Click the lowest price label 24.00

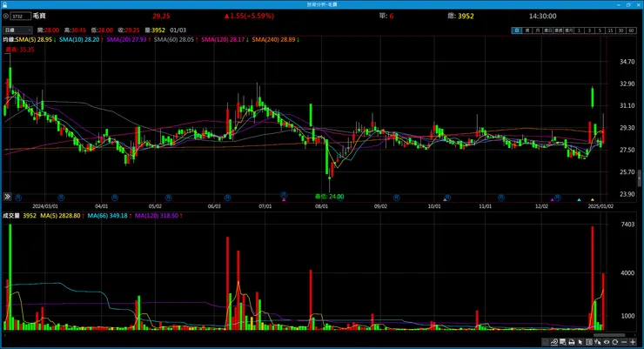(329, 197)
